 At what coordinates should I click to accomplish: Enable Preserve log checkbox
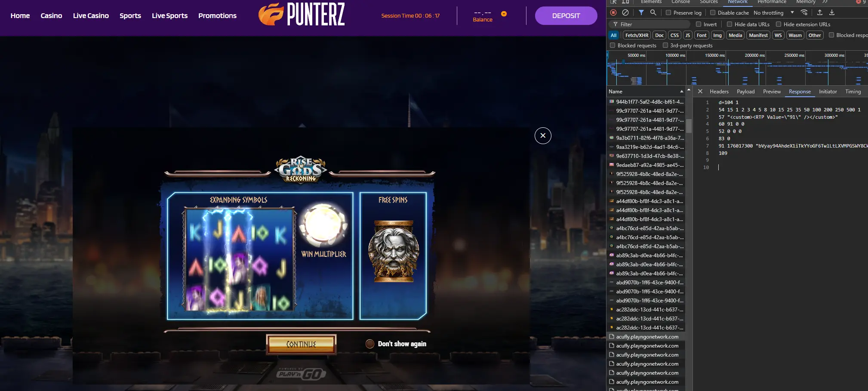(668, 13)
